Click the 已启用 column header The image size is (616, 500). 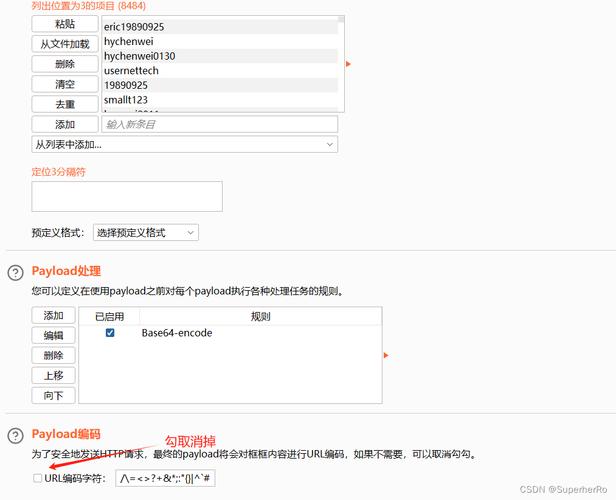click(110, 316)
